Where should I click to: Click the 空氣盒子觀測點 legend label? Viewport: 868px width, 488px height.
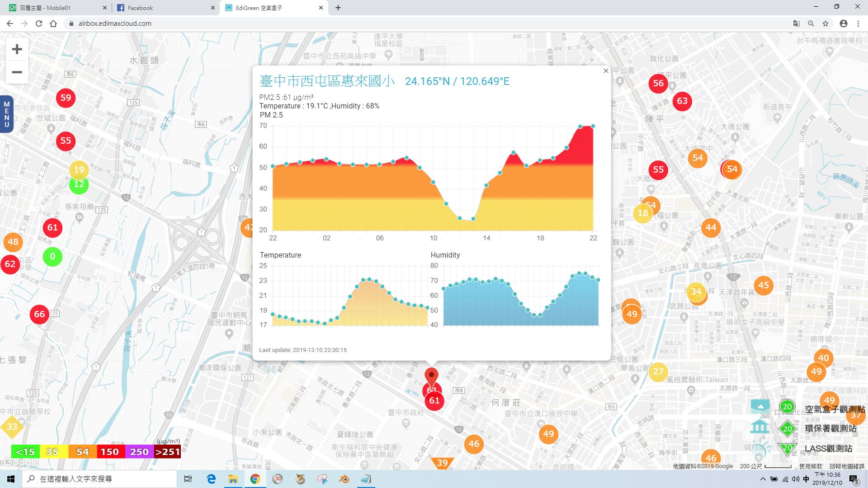pos(835,409)
